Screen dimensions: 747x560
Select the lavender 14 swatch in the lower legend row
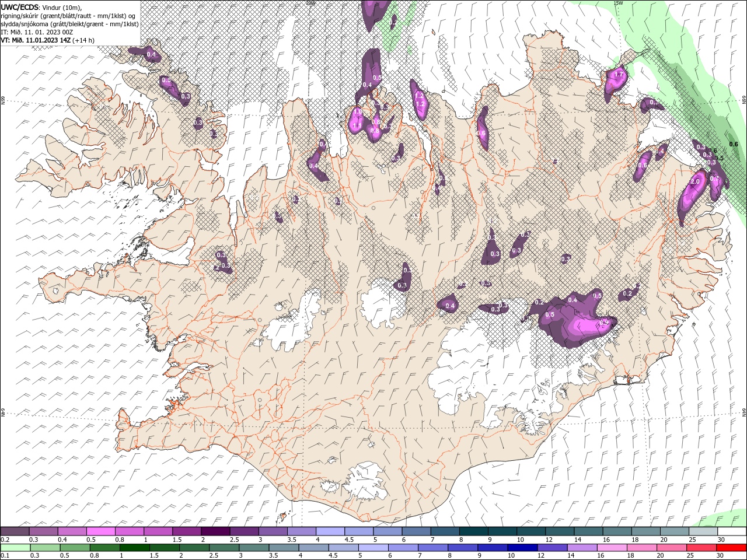(582, 548)
